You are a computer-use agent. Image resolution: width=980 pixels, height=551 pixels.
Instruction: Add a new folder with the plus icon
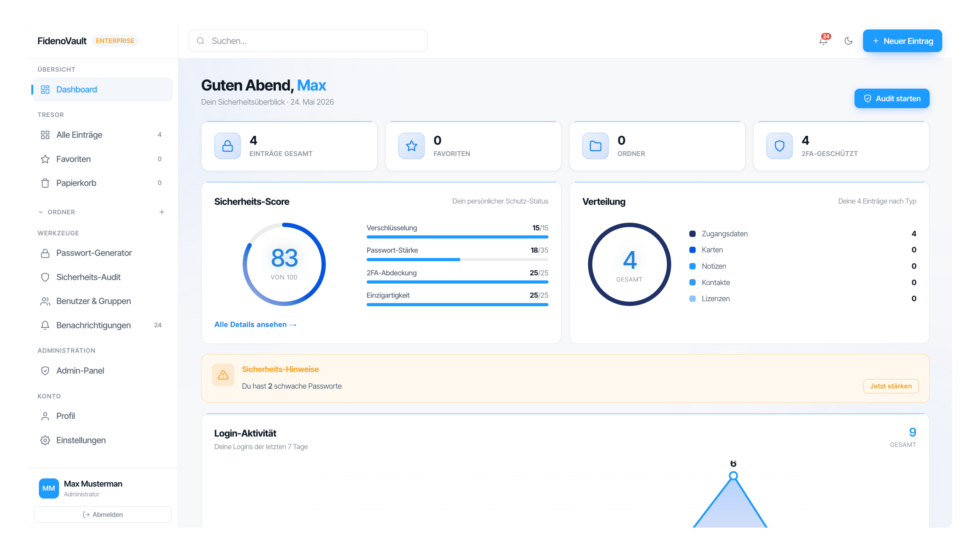(162, 212)
